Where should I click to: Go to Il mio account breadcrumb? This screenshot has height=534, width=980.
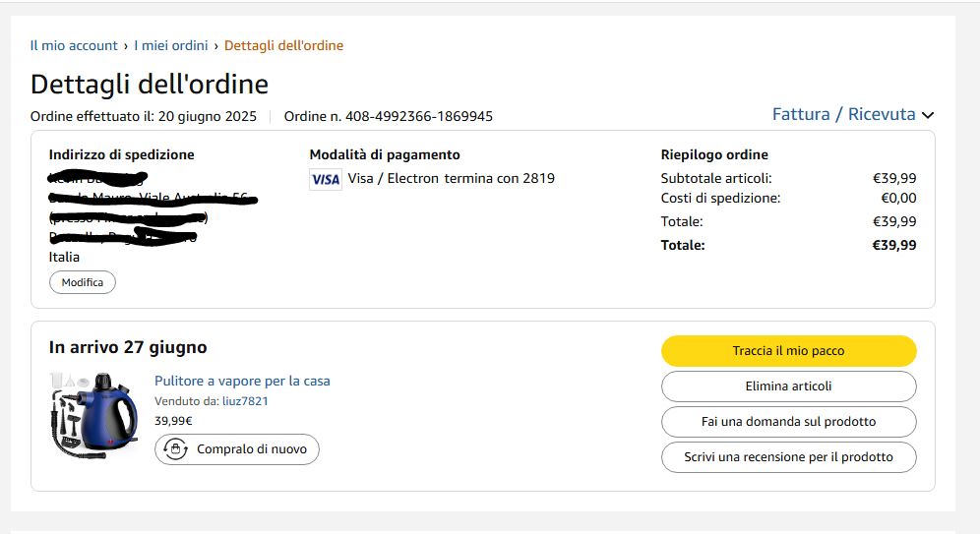74,45
